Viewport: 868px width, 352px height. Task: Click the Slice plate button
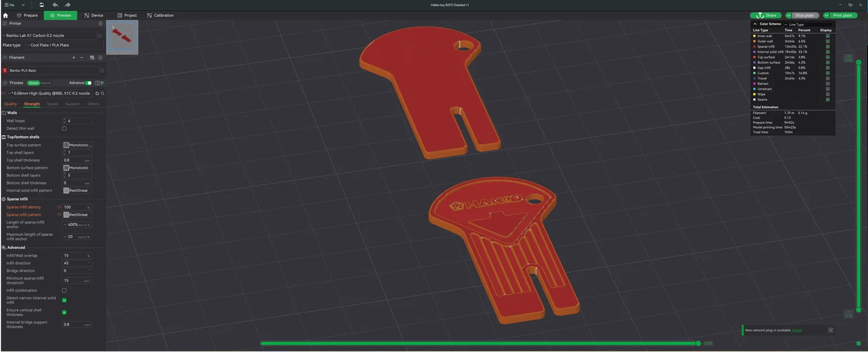804,15
